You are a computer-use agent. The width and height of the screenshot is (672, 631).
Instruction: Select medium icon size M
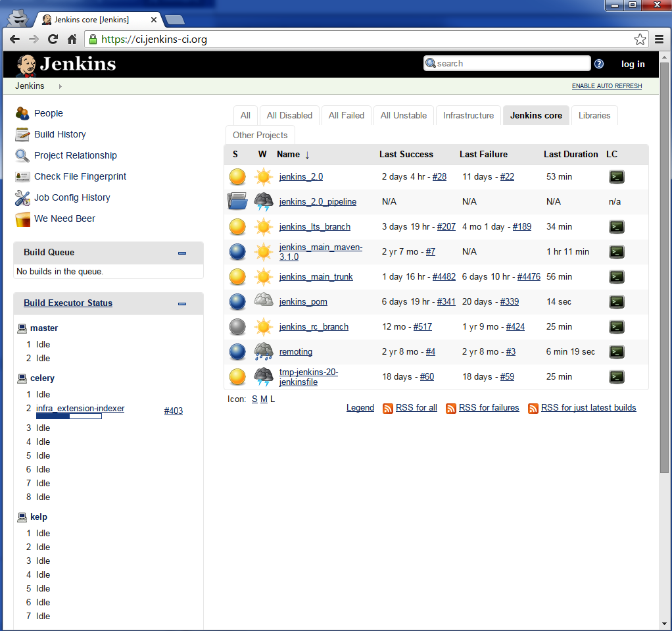pyautogui.click(x=264, y=399)
